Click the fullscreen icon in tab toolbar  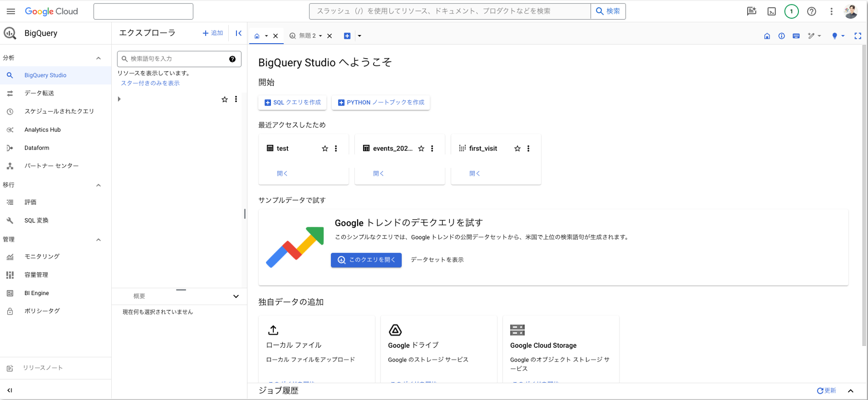(857, 36)
